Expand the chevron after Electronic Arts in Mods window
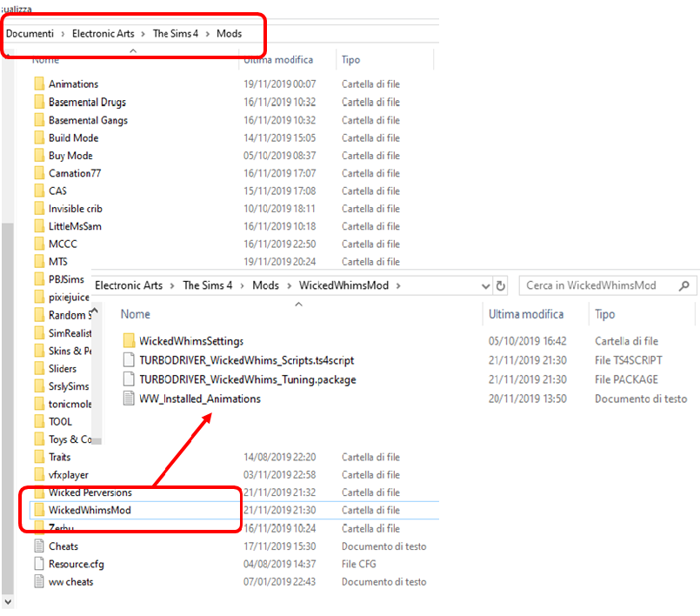700x616 pixels. 143,34
